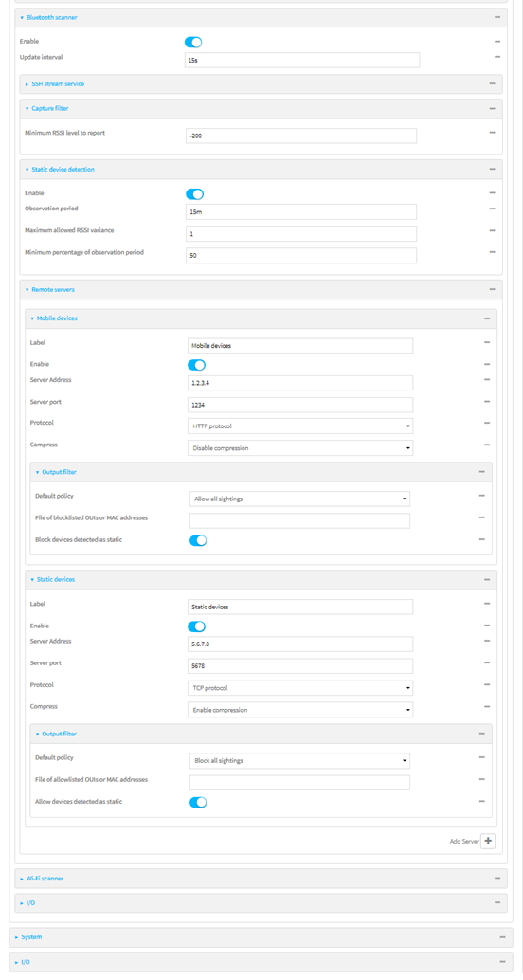
Task: Click the minus icon on Wi-Fi scanner header
Action: (x=497, y=879)
